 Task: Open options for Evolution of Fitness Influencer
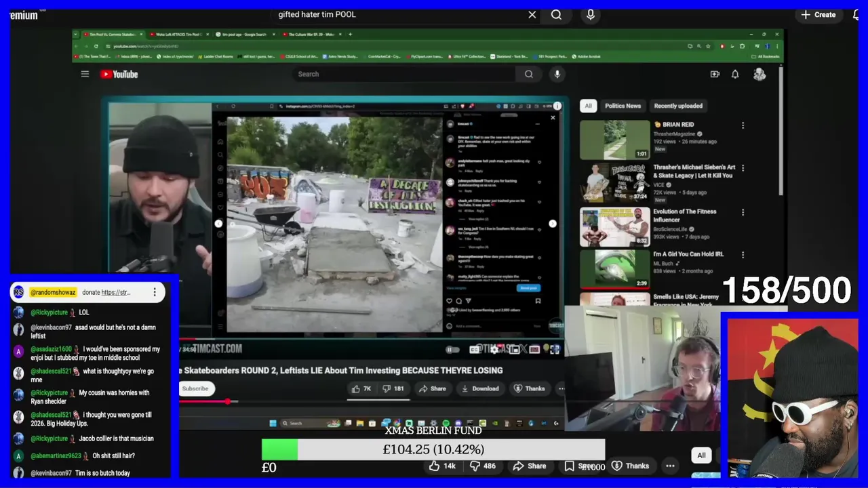(x=743, y=212)
